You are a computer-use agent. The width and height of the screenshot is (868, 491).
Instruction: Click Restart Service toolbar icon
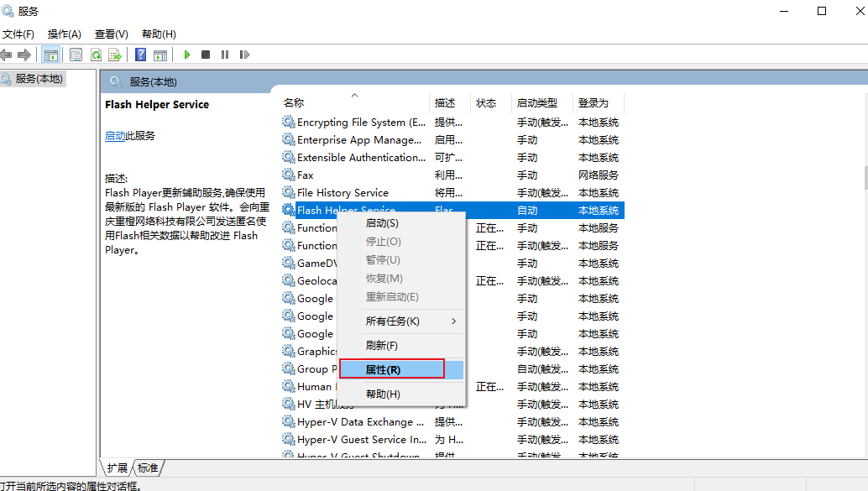coord(244,55)
